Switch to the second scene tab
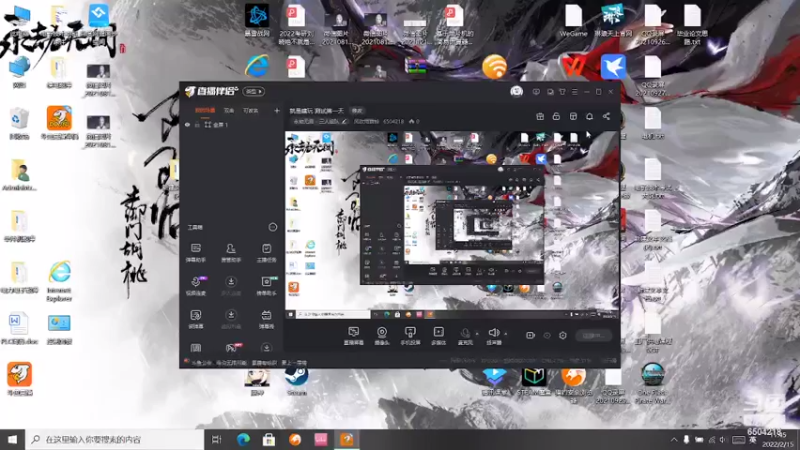 click(x=229, y=110)
